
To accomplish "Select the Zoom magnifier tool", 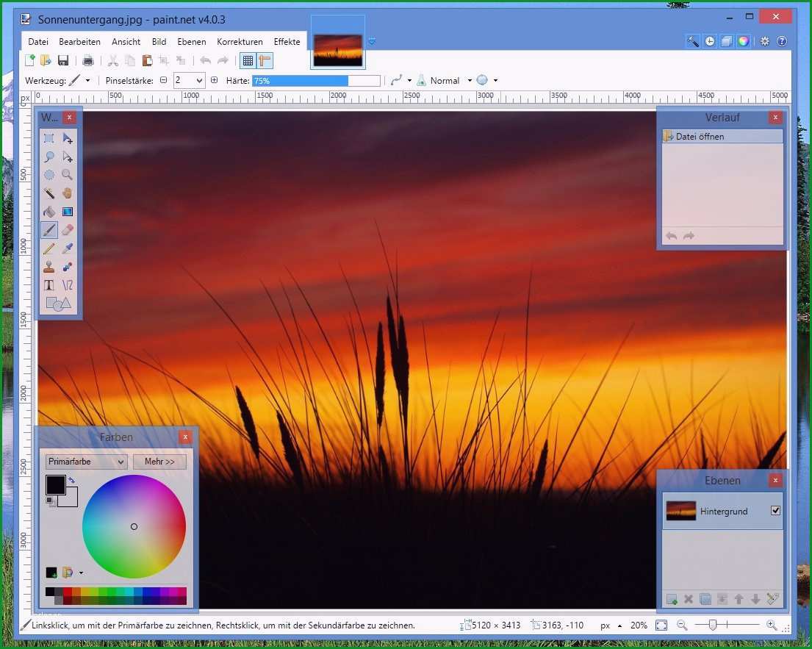I will [68, 174].
